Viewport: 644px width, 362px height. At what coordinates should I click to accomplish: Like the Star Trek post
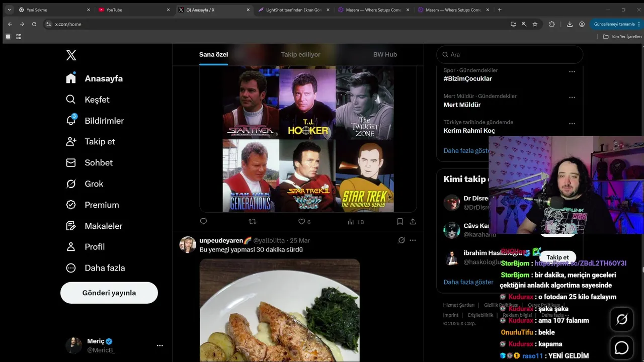[301, 221]
